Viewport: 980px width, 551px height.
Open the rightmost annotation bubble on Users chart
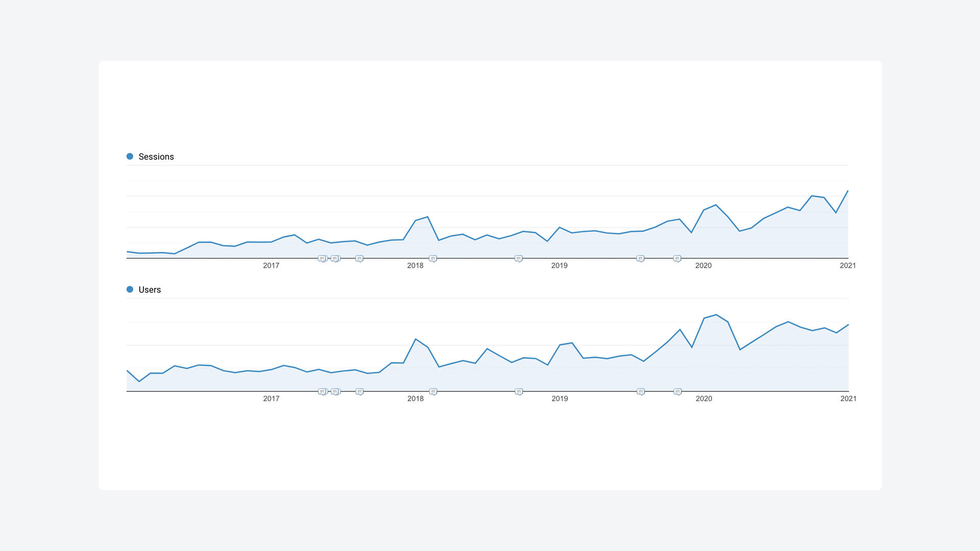(x=677, y=392)
